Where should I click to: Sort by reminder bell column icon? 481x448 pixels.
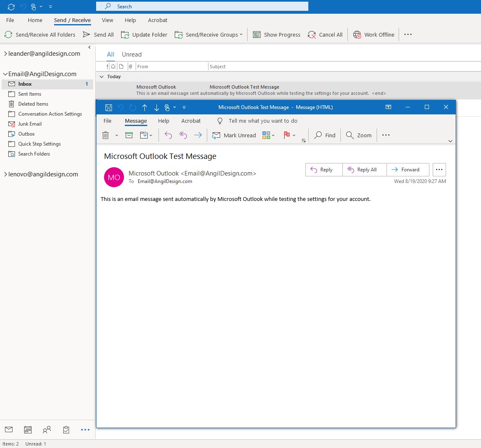click(113, 67)
